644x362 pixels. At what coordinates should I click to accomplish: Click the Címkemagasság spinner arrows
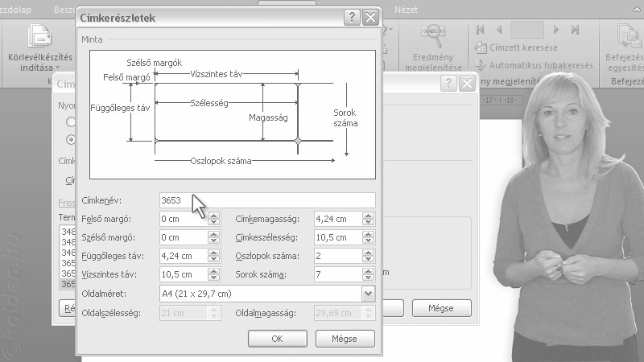(368, 219)
